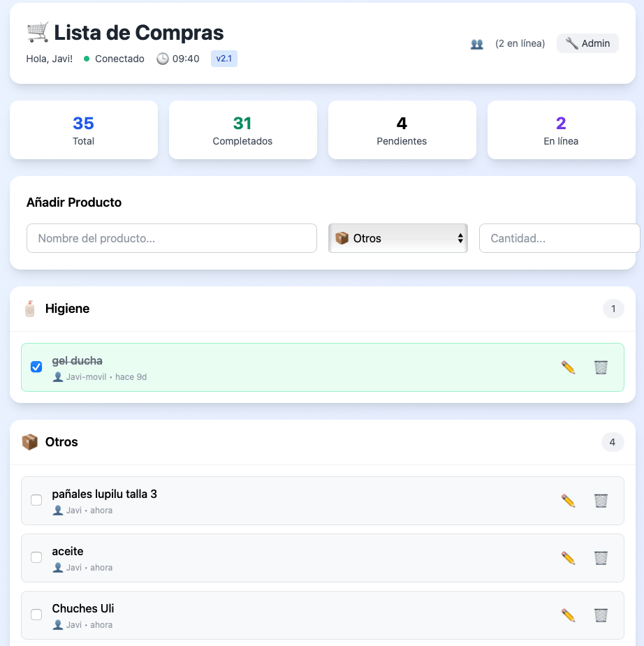Open the Otros category dropdown
This screenshot has height=646, width=644.
pos(397,238)
